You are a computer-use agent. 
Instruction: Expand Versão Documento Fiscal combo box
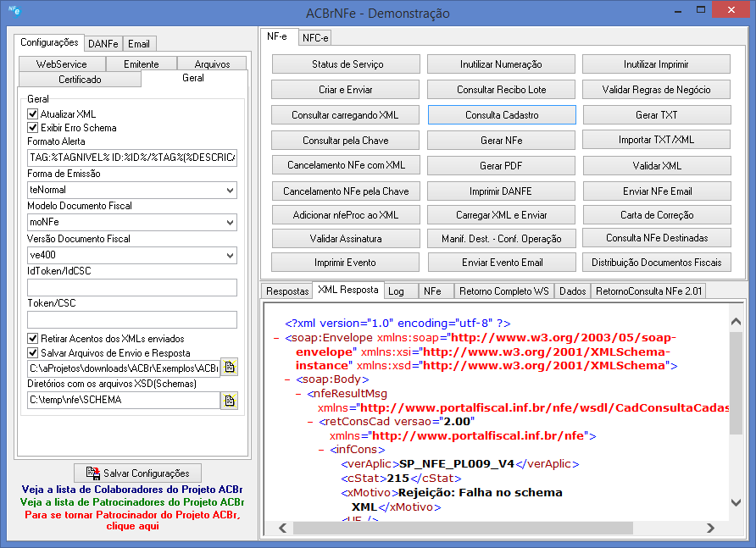point(231,255)
